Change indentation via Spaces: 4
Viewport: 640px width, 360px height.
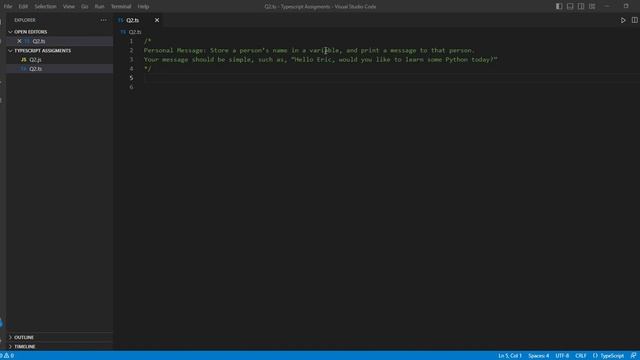coord(538,356)
